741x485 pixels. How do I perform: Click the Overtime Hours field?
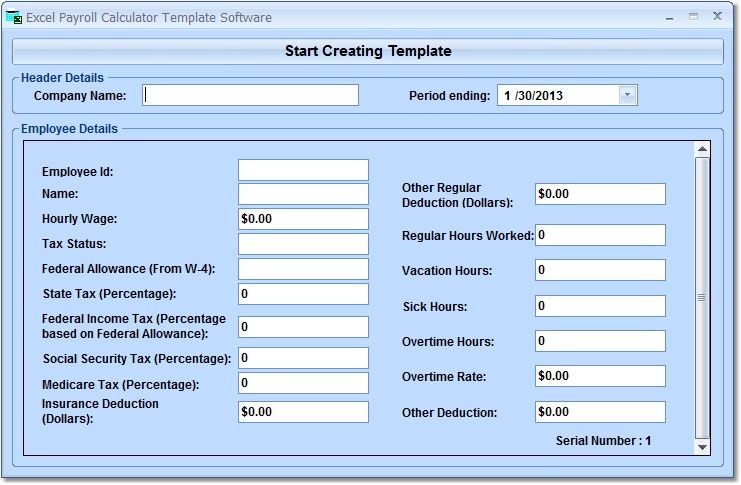(600, 341)
